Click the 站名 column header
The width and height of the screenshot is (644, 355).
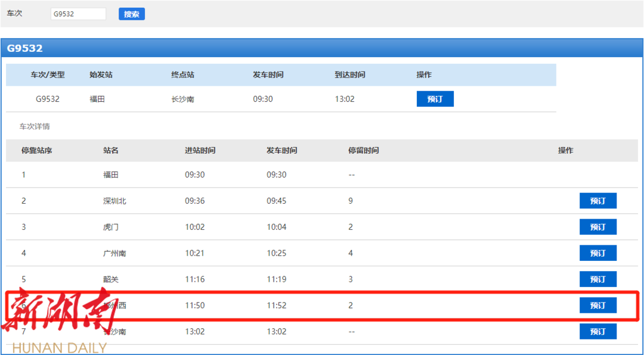pos(111,151)
